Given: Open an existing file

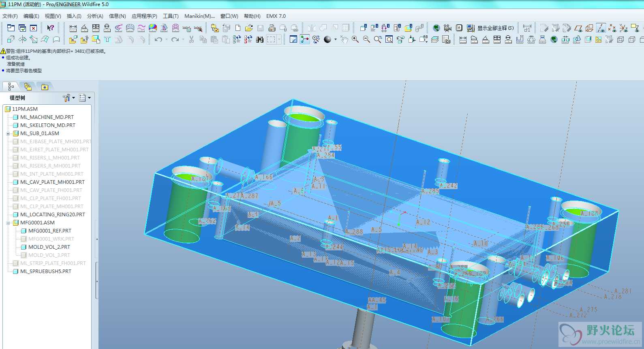Looking at the screenshot, I should (249, 28).
